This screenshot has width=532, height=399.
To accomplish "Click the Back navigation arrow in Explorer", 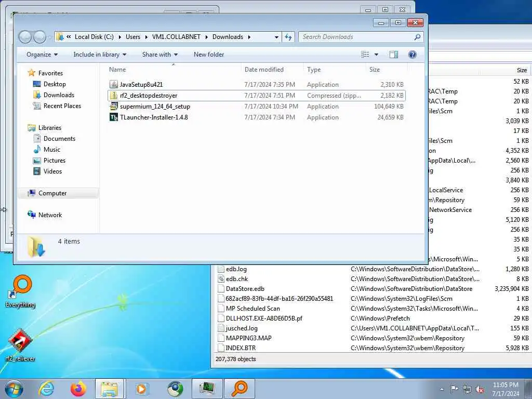I will (x=25, y=37).
